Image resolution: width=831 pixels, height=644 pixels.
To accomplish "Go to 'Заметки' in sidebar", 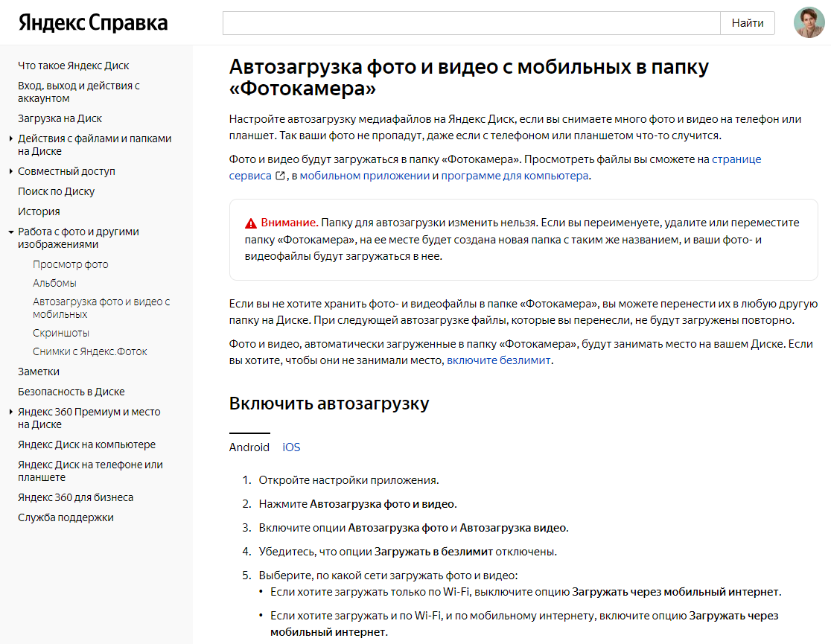I will (x=39, y=371).
